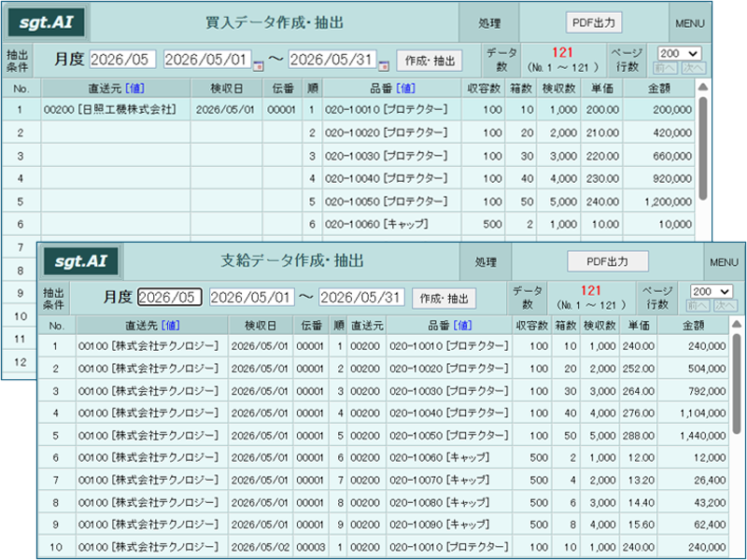
Task: Click 品番 [値] link in purchase header
Action: tap(405, 88)
